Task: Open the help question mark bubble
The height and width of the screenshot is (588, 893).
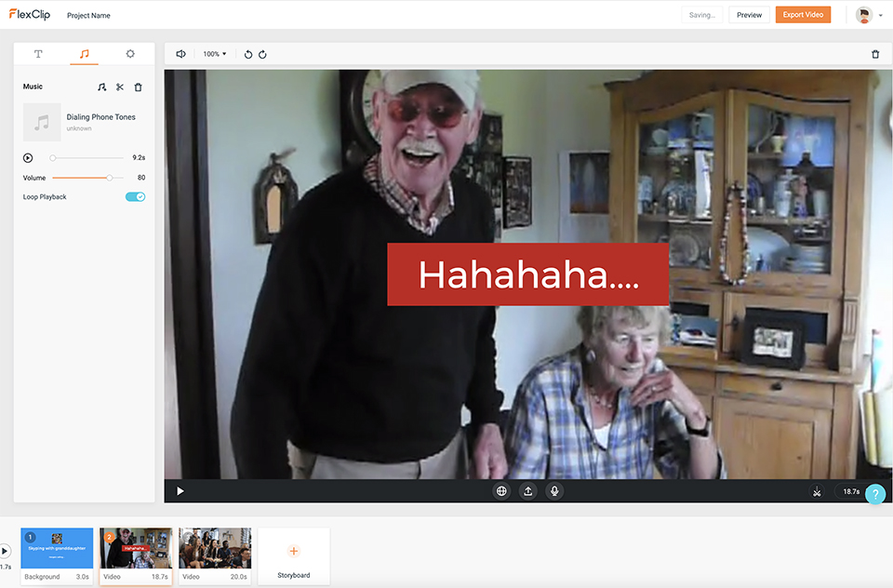Action: pyautogui.click(x=875, y=494)
